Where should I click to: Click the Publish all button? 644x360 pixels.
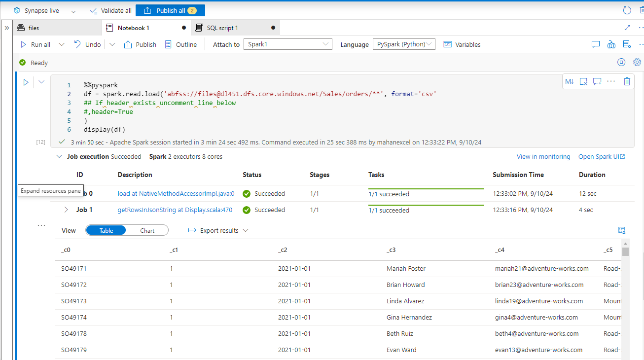[170, 10]
